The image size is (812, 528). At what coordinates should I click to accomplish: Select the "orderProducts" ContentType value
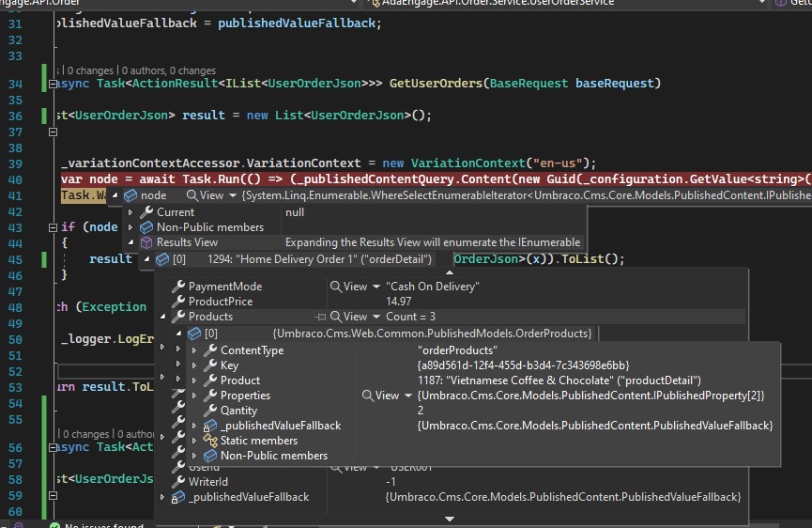[x=458, y=350]
